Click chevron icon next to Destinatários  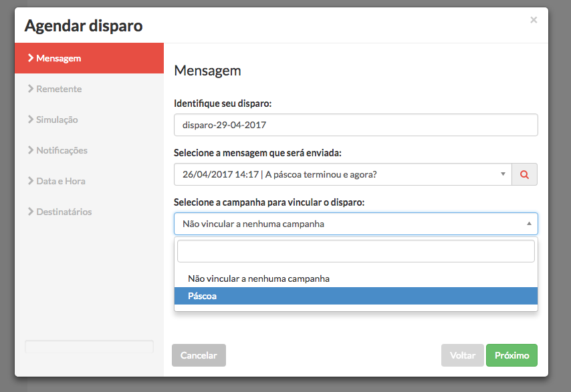31,211
